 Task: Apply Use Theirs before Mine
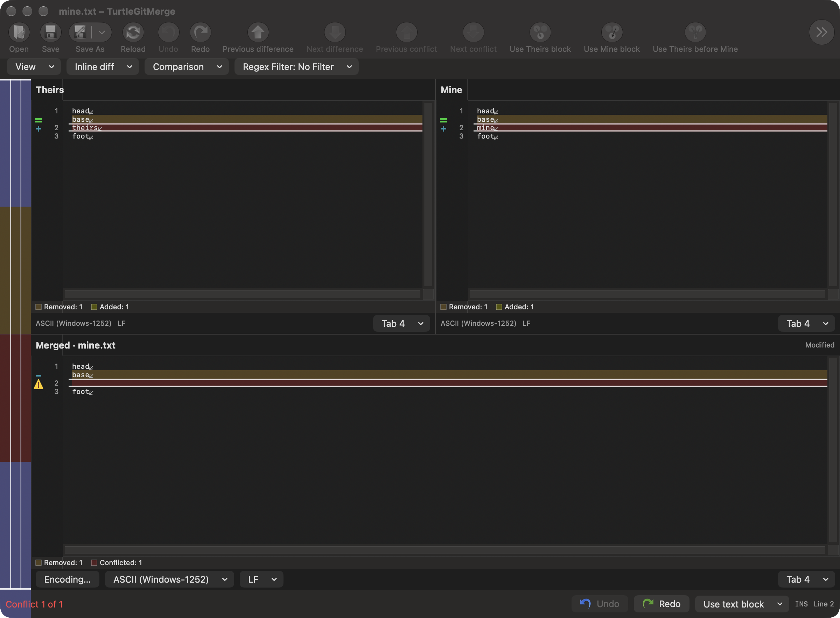click(695, 32)
